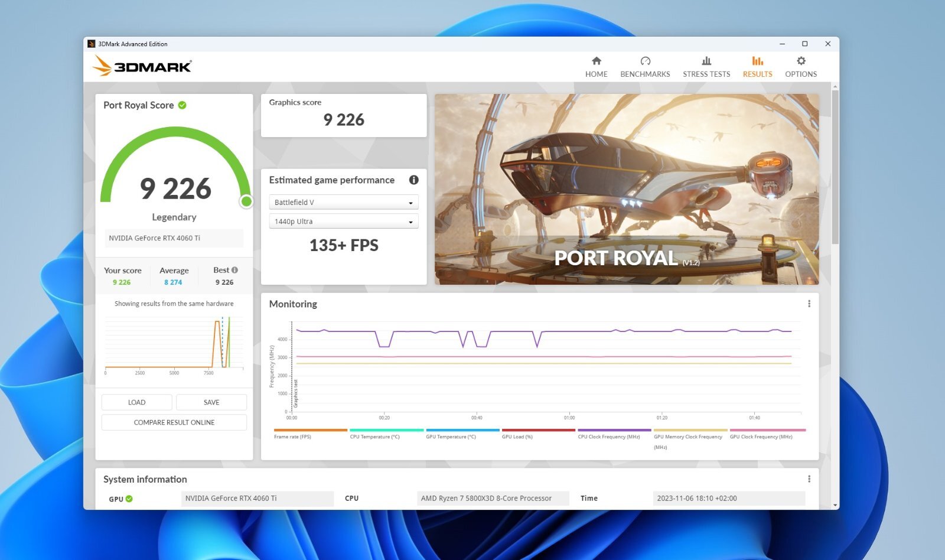Click the vertical scrollbar thumb
This screenshot has width=945, height=560.
pos(835,167)
